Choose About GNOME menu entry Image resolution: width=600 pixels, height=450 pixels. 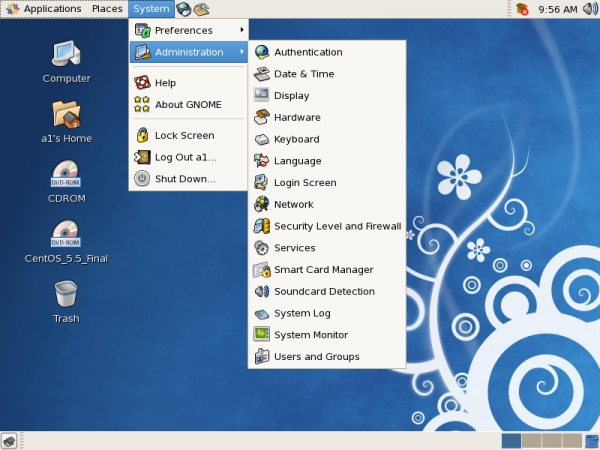(x=189, y=104)
